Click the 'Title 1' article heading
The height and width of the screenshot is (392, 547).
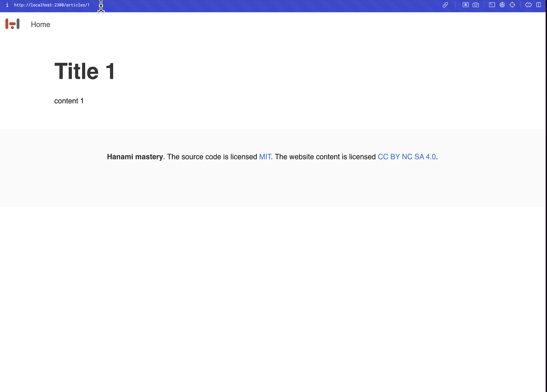85,71
